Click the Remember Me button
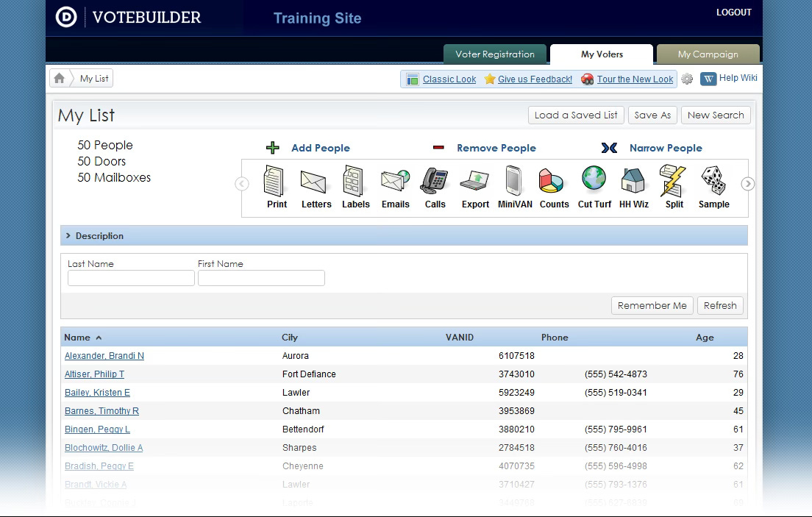This screenshot has width=812, height=517. point(652,306)
